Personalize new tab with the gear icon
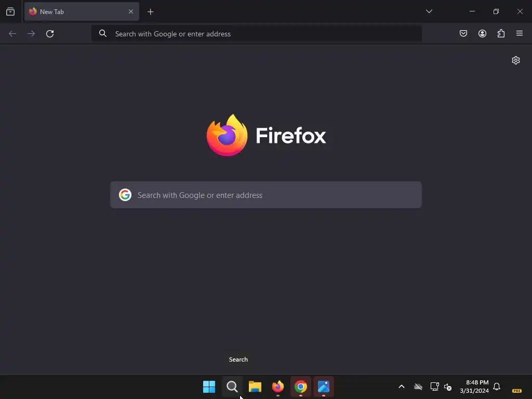Screen dimensions: 532x399 click(516, 60)
